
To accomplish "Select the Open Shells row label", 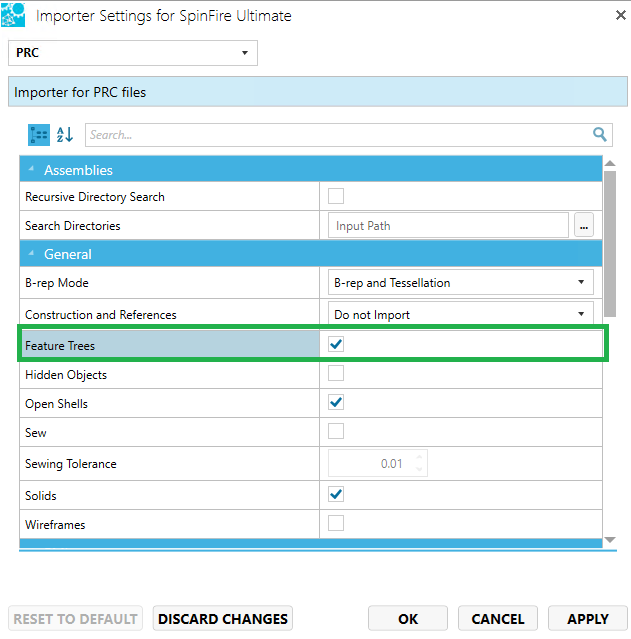I will (x=56, y=404).
